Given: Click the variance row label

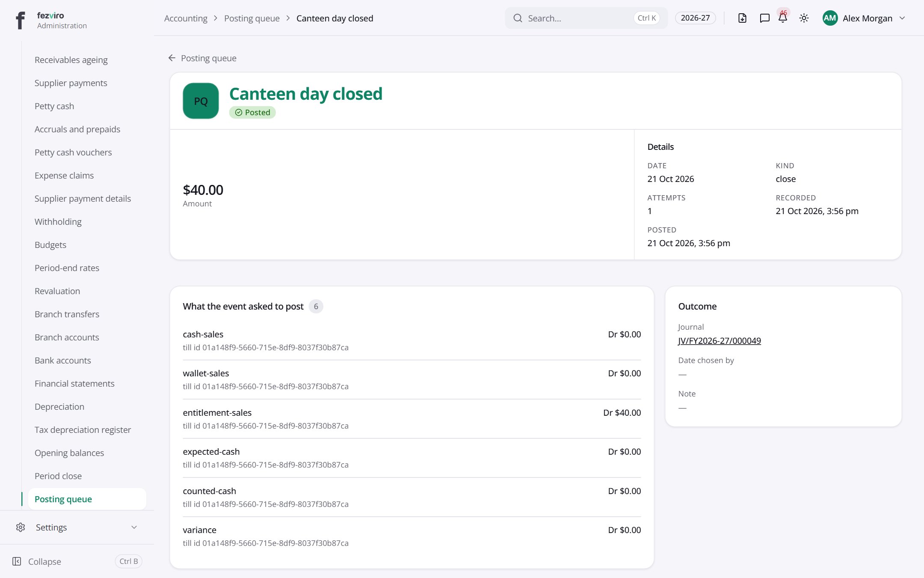Looking at the screenshot, I should coord(199,530).
